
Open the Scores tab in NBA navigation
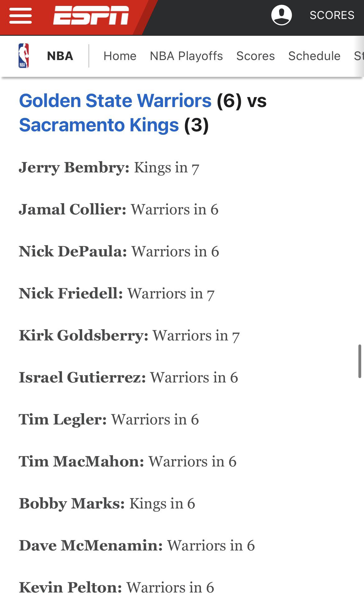click(x=255, y=56)
